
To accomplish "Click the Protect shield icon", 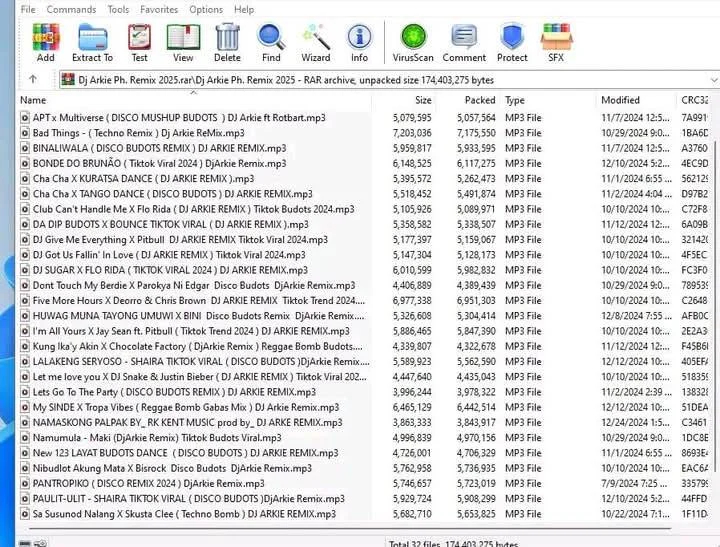I will 512,37.
